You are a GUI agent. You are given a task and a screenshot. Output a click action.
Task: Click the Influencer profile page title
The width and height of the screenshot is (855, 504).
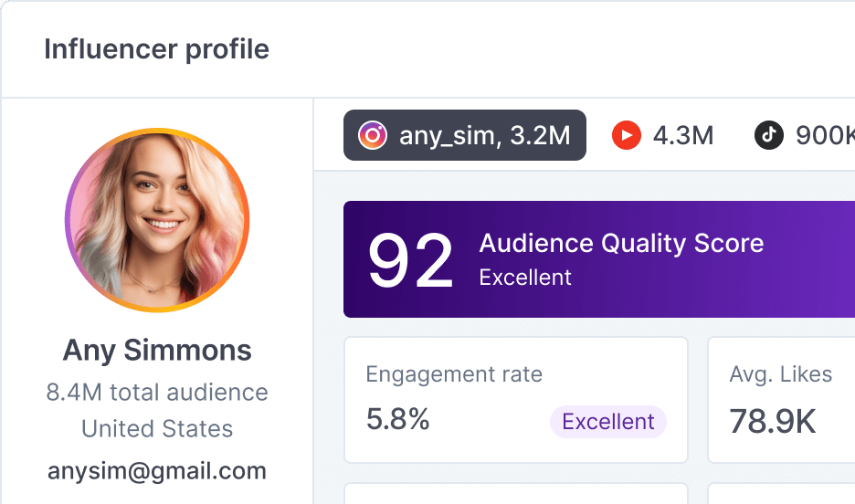pyautogui.click(x=157, y=49)
